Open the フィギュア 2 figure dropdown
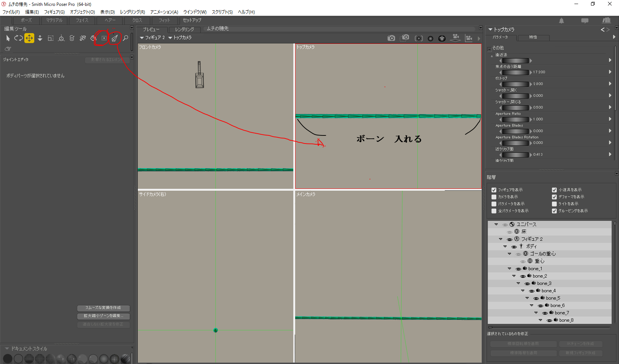This screenshot has height=364, width=619. point(152,38)
